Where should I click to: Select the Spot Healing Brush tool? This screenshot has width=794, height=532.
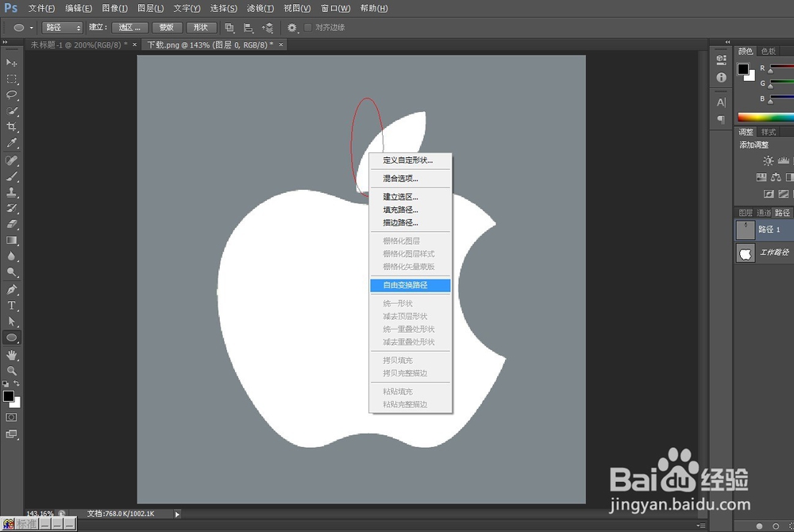tap(12, 160)
